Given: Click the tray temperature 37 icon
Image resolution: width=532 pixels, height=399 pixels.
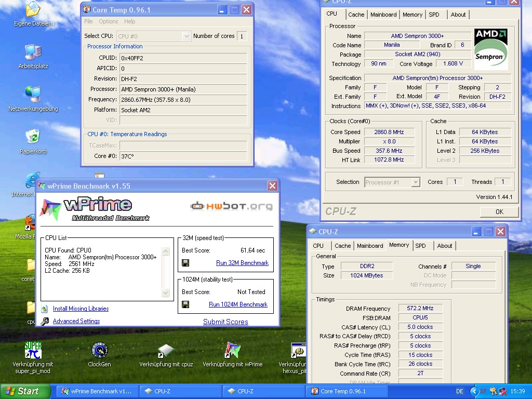Looking at the screenshot, I should point(483,391).
